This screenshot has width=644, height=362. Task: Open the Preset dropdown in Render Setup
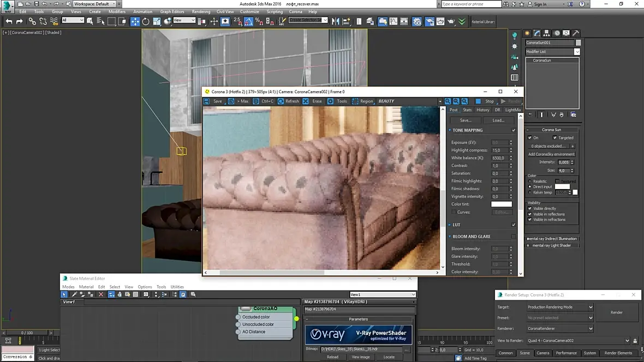click(x=560, y=318)
